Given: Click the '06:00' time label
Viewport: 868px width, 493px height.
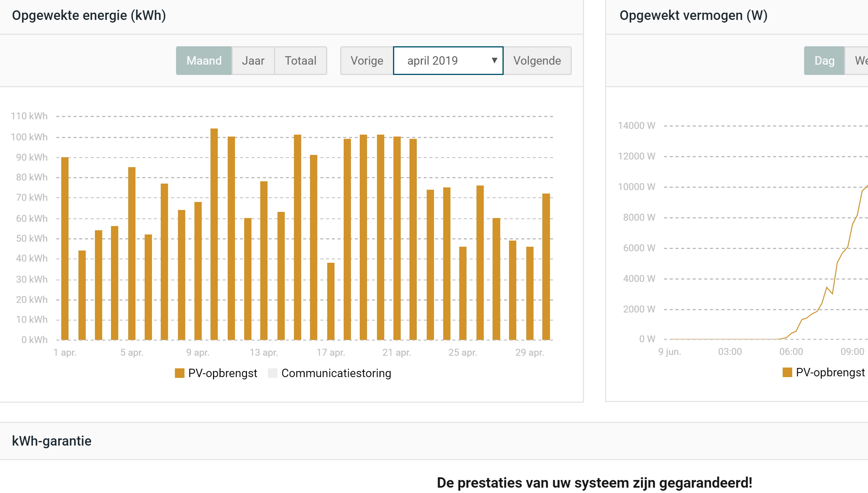Looking at the screenshot, I should tap(791, 351).
